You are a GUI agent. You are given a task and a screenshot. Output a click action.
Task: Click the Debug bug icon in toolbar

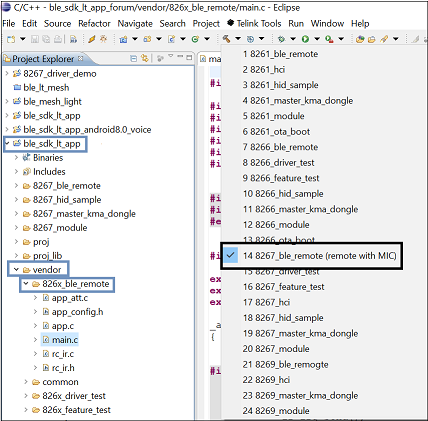281,39
